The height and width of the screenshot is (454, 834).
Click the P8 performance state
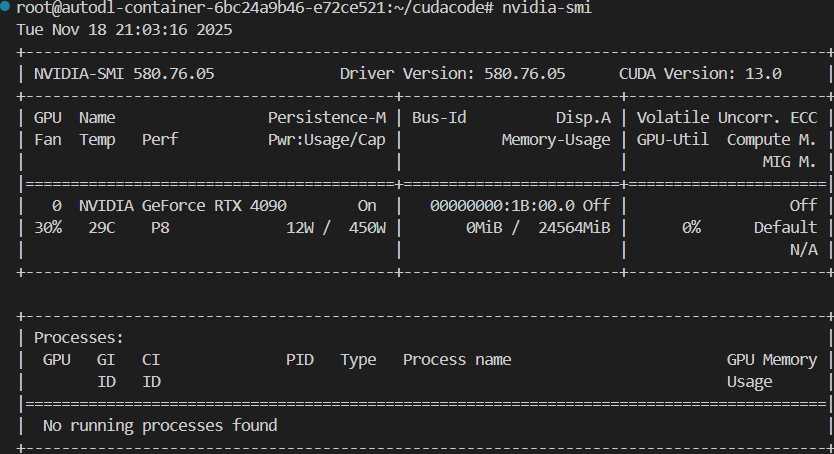click(x=160, y=227)
